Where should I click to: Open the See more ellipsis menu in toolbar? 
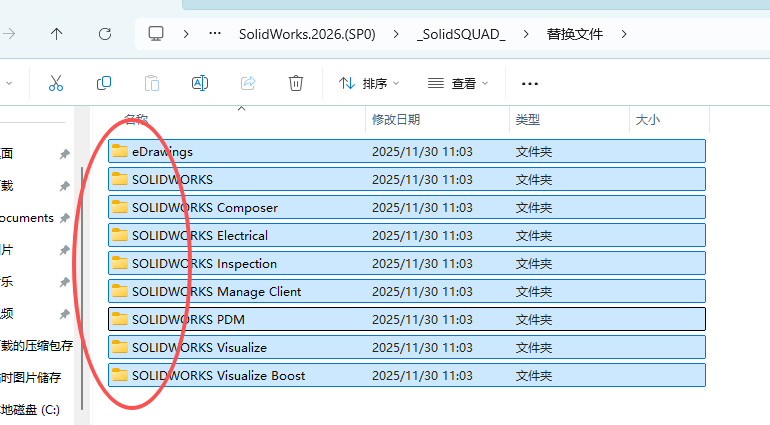529,84
